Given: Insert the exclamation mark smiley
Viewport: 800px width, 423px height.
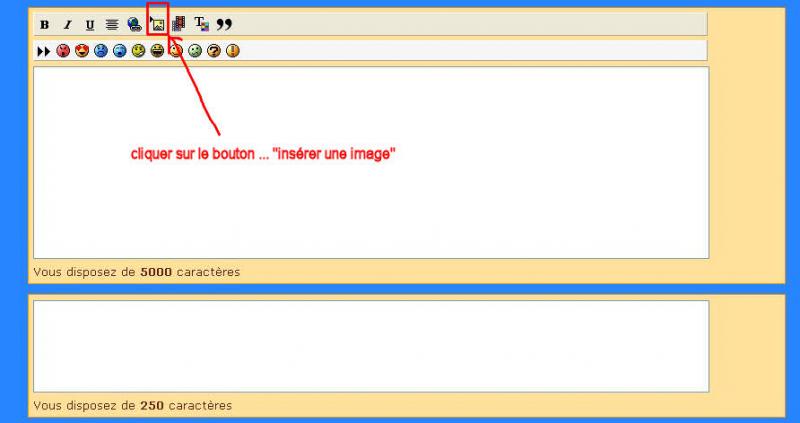Looking at the screenshot, I should point(233,51).
